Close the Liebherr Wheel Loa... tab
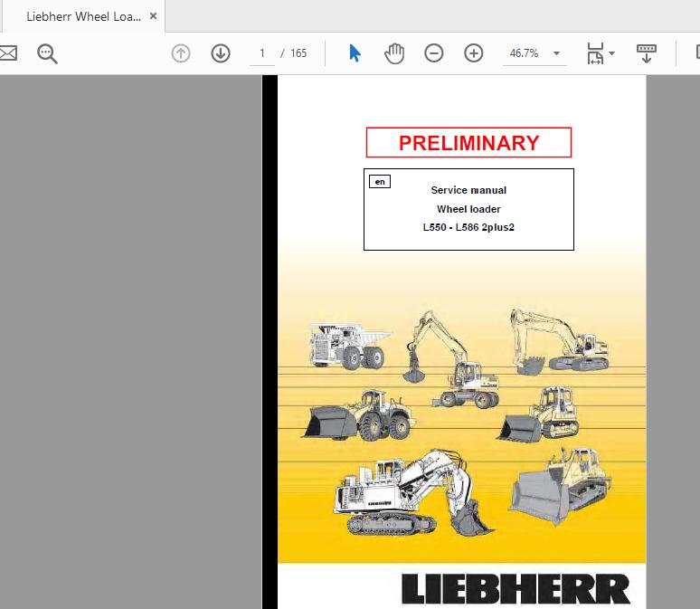This screenshot has width=700, height=609. pos(153,16)
